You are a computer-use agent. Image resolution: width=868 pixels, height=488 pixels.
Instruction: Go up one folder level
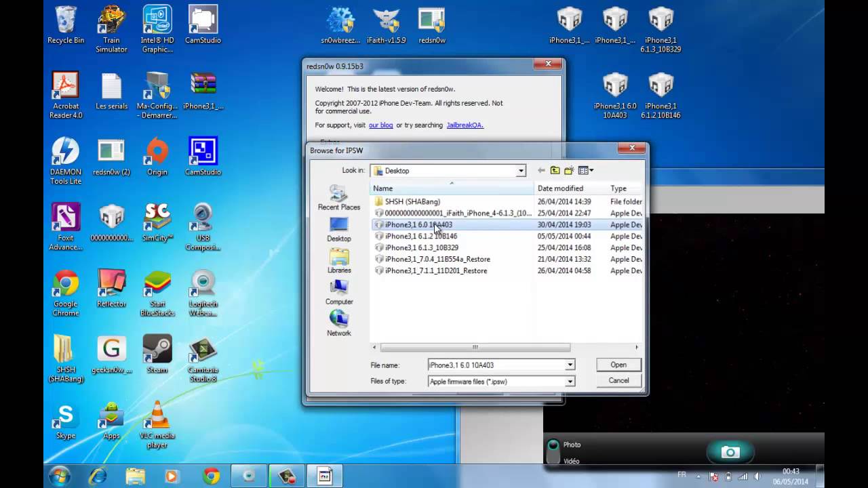coord(555,171)
